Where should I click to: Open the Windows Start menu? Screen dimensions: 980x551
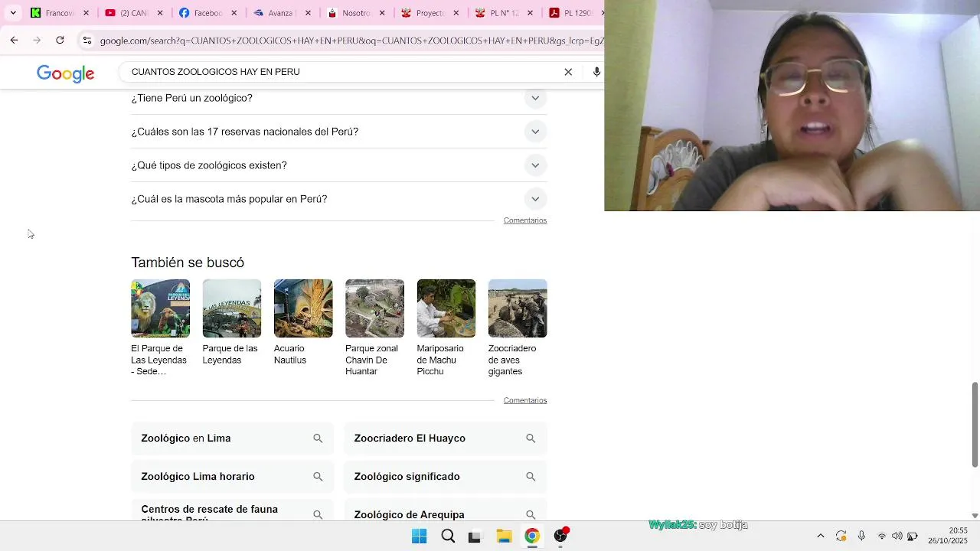pos(419,536)
